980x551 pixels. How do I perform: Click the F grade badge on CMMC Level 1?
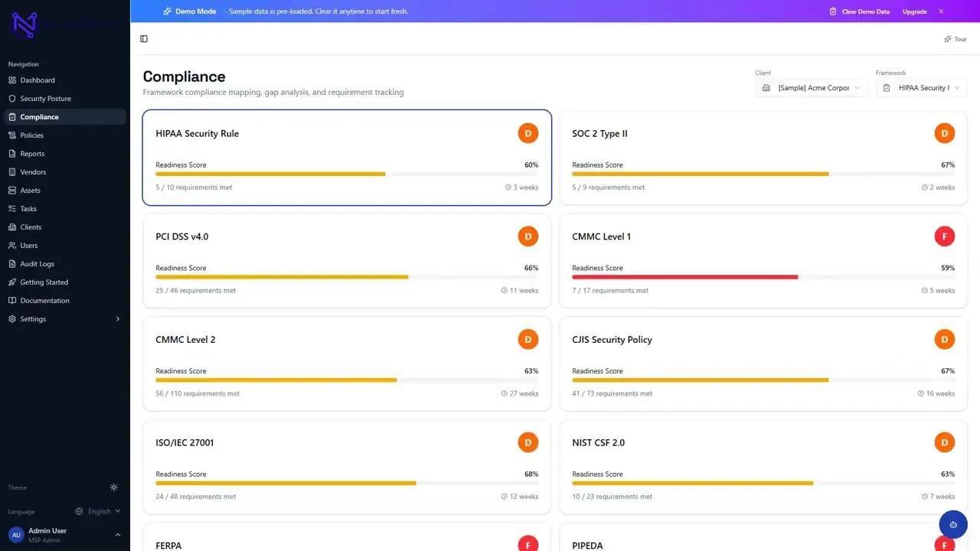click(945, 236)
